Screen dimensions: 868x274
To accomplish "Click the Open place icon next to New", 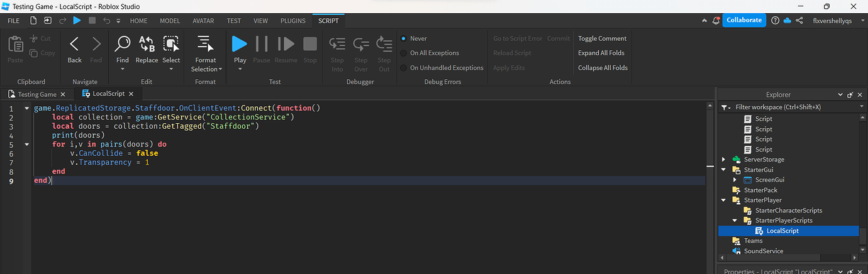I will (48, 21).
